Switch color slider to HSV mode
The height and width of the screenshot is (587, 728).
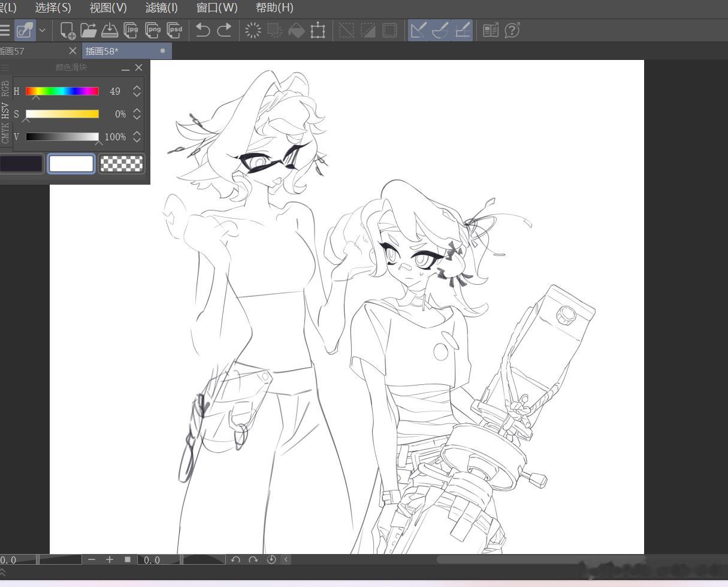[x=6, y=111]
